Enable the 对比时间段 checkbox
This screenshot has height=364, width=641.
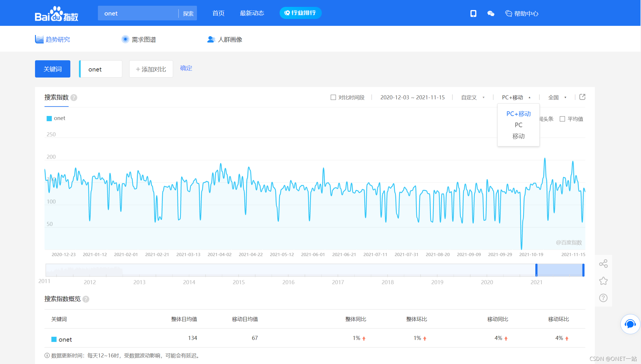tap(333, 97)
